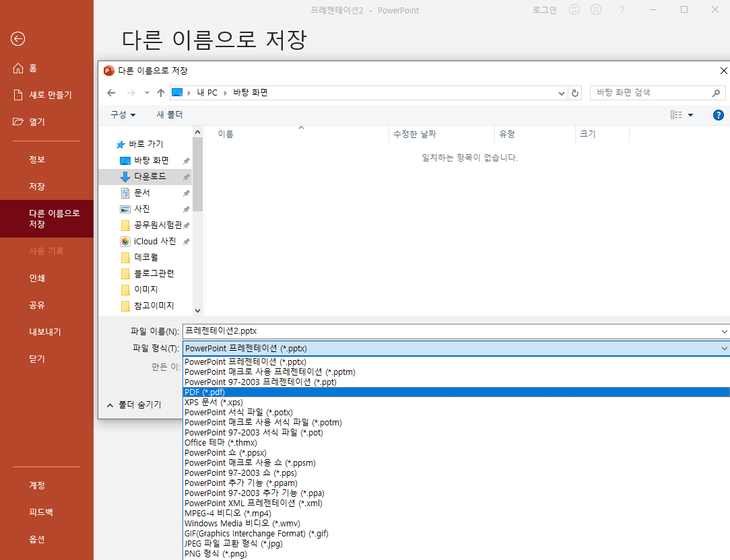Click the 파일 이름 input field
Screen dimensions: 730x560
[x=451, y=331]
